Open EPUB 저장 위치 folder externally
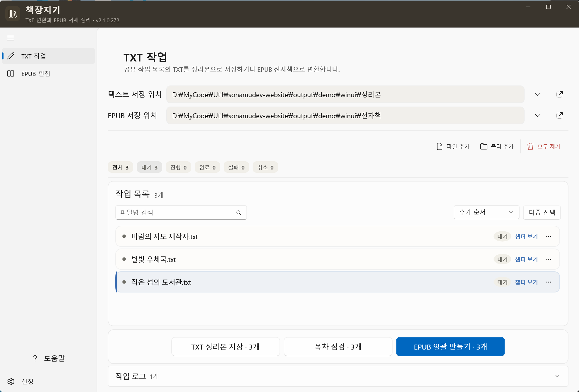 pyautogui.click(x=559, y=115)
